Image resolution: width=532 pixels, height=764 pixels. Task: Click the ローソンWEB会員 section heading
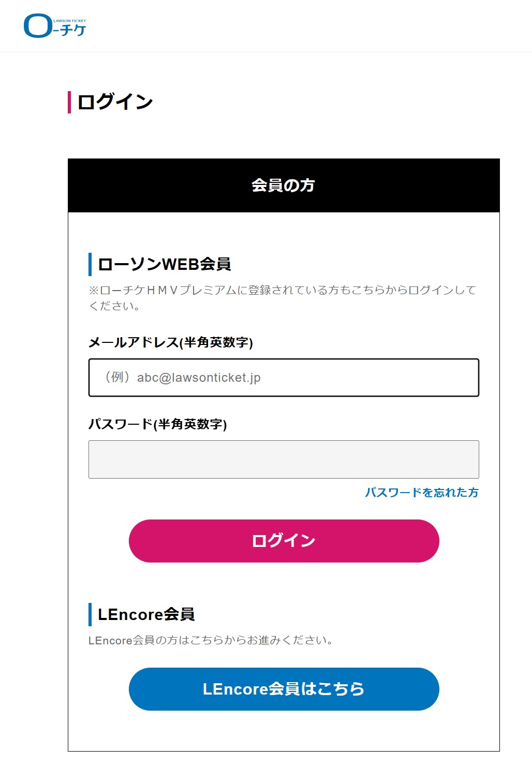pos(165,264)
